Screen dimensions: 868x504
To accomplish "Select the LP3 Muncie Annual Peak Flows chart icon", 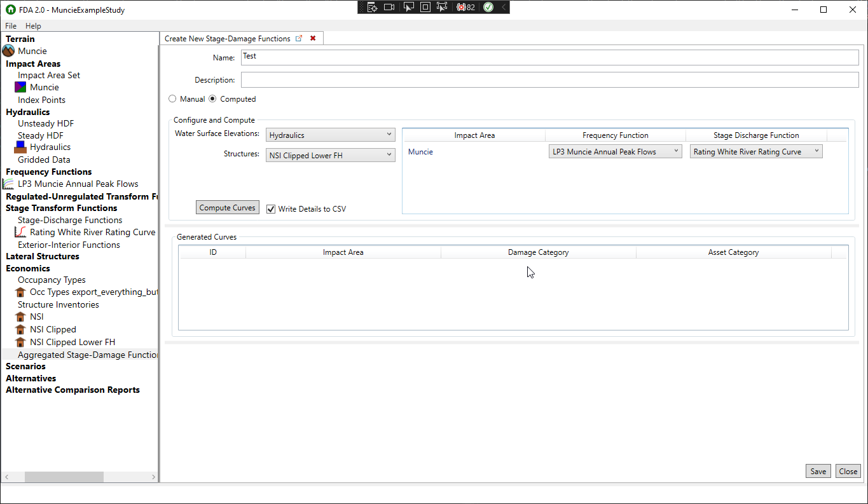I will [8, 184].
